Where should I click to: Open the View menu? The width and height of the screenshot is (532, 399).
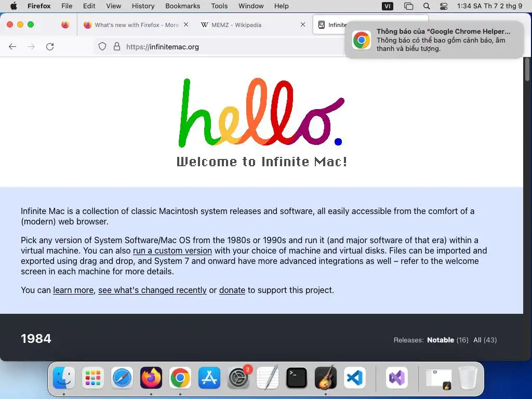coord(113,6)
